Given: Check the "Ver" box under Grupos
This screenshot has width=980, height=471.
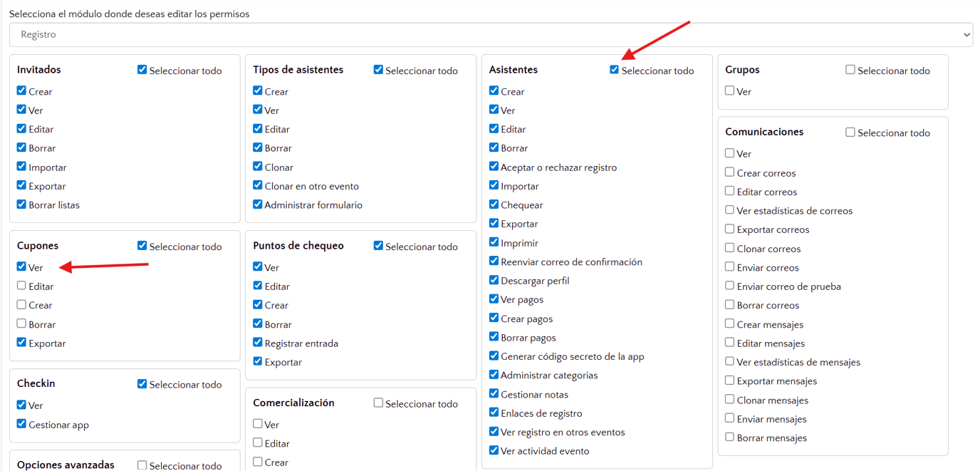Looking at the screenshot, I should coord(729,91).
